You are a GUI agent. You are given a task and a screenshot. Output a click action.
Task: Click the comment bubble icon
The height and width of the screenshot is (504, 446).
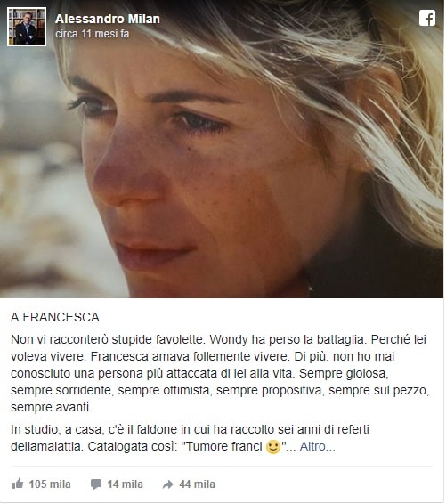pyautogui.click(x=96, y=484)
